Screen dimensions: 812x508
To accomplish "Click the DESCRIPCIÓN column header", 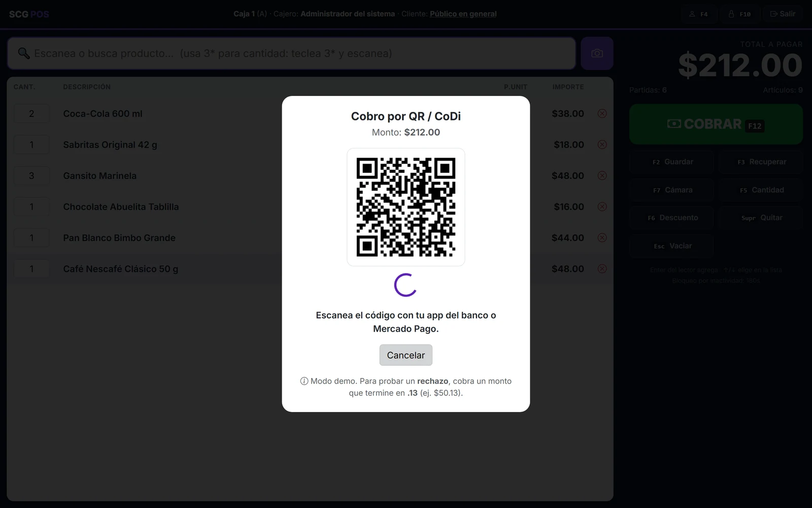I will tap(87, 87).
